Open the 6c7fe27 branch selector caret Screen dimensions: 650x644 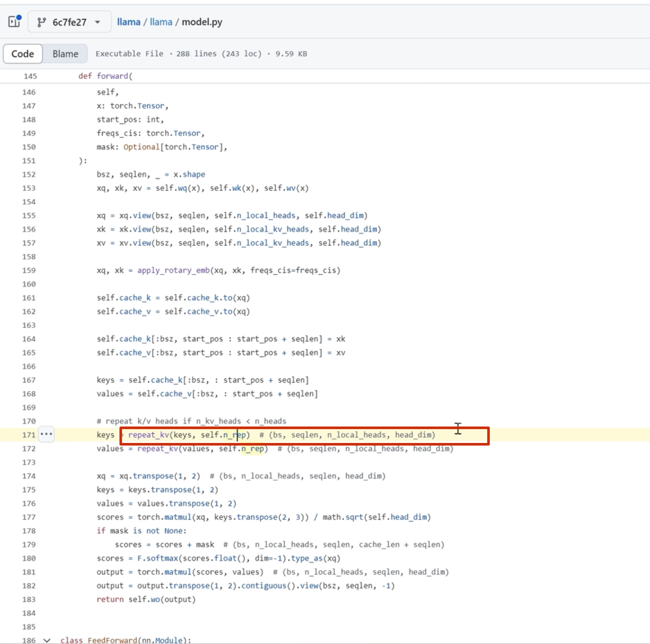coord(98,22)
